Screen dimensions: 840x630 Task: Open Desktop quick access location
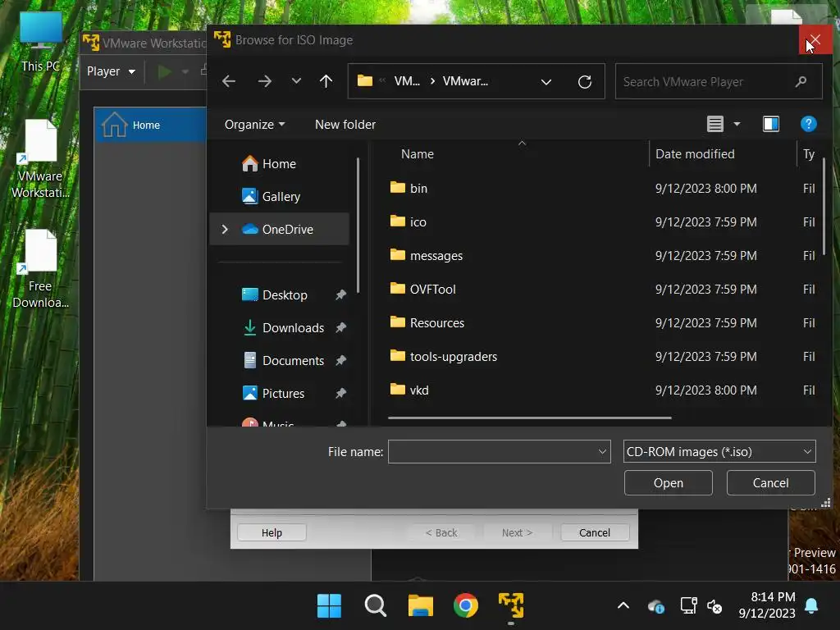pyautogui.click(x=285, y=295)
